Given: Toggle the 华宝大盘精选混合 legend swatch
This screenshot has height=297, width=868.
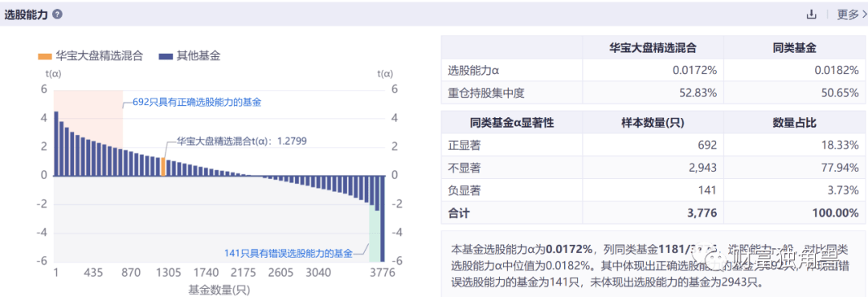Looking at the screenshot, I should [x=45, y=56].
